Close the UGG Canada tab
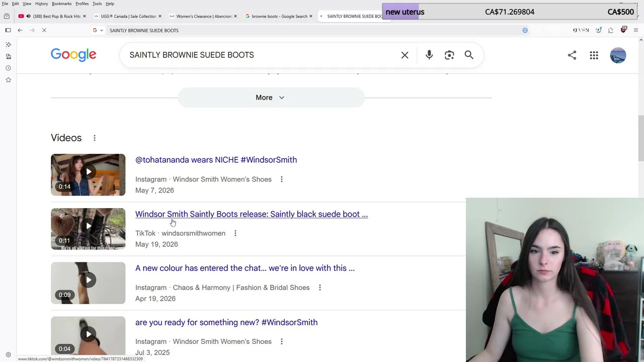The width and height of the screenshot is (644, 362). click(160, 16)
